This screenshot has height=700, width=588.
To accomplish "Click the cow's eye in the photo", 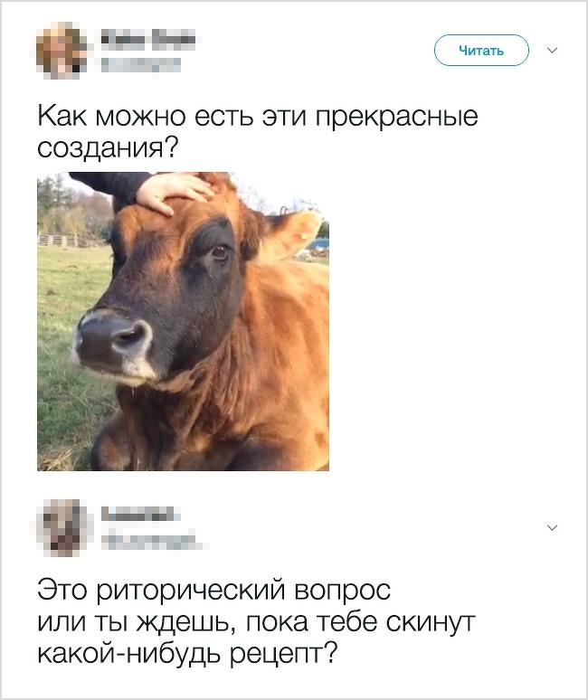I will tap(219, 252).
